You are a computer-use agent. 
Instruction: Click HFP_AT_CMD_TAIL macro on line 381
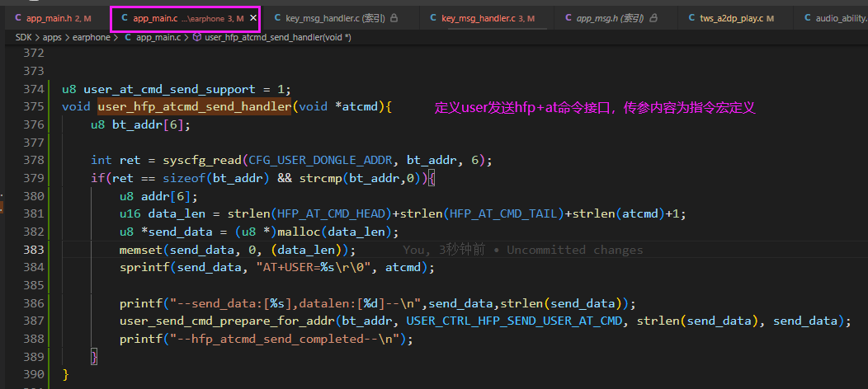coord(504,213)
